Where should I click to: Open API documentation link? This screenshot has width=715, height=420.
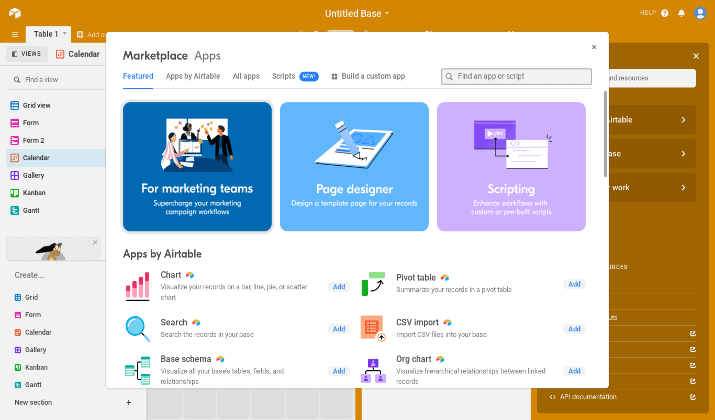click(588, 397)
